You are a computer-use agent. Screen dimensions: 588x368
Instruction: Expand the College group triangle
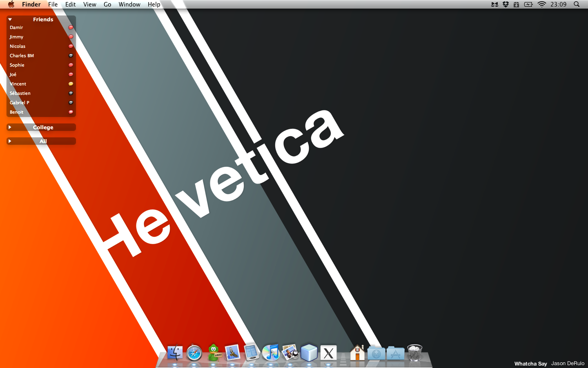click(10, 127)
